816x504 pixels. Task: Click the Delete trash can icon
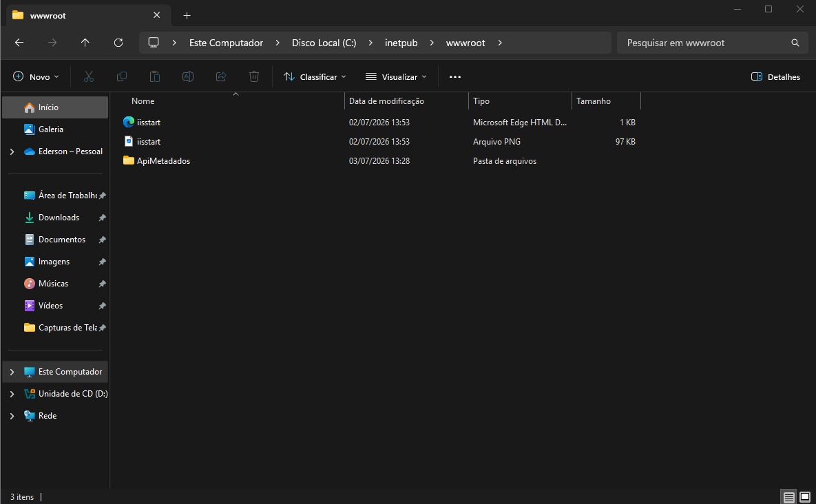tap(254, 77)
